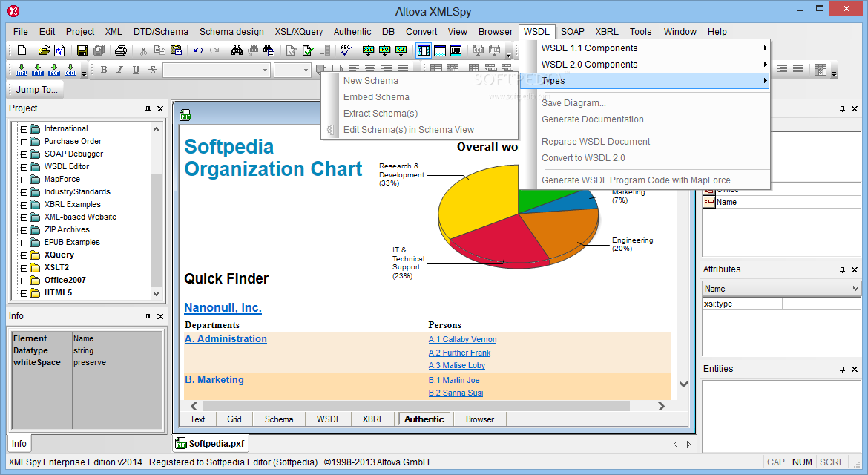The height and width of the screenshot is (475, 868).
Task: Click the Jump To... button
Action: click(x=36, y=90)
